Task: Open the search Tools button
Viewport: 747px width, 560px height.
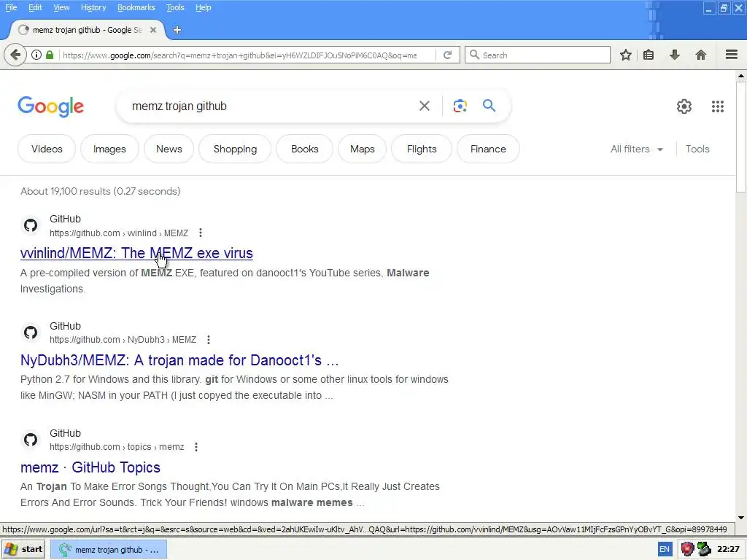Action: tap(697, 149)
